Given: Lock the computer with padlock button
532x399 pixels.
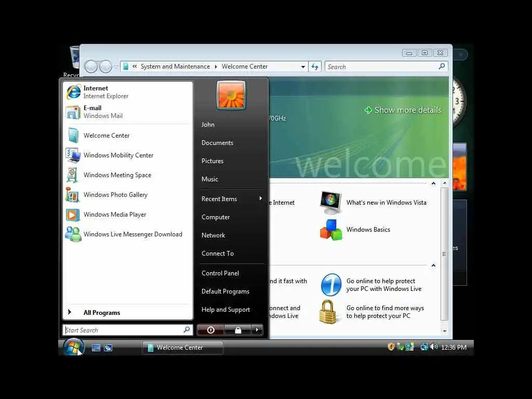Looking at the screenshot, I should [x=238, y=330].
